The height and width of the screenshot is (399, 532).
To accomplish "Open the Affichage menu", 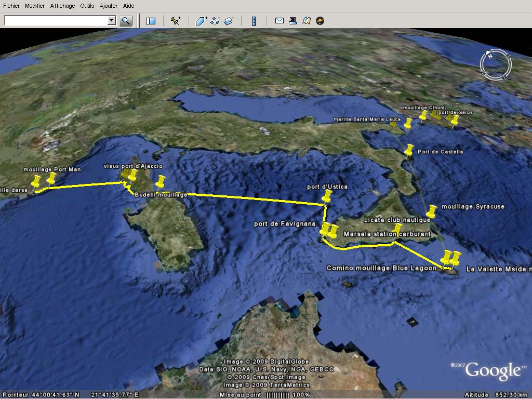I will tap(62, 6).
